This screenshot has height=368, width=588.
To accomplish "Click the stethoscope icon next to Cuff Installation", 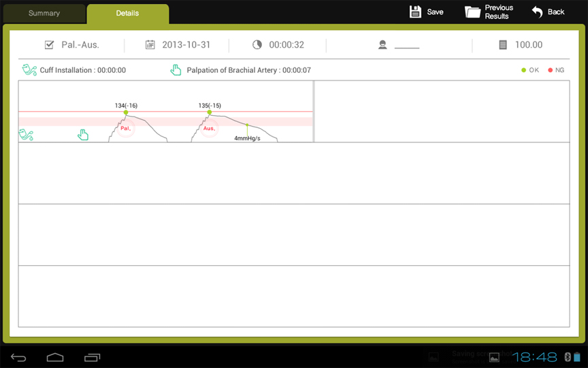I will click(x=29, y=70).
